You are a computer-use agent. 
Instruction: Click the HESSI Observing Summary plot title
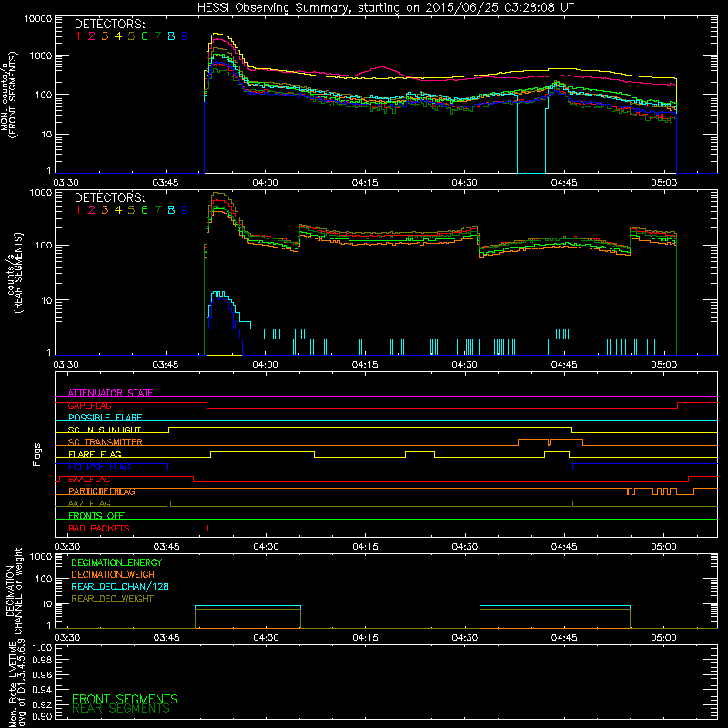(386, 7)
